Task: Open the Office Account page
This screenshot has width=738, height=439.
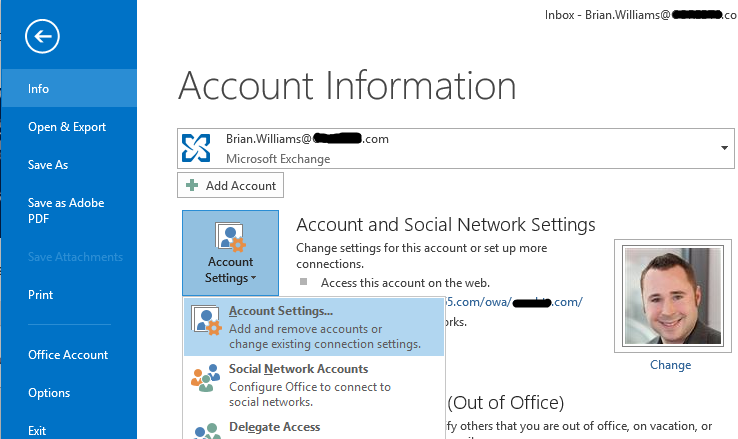Action: (x=69, y=354)
